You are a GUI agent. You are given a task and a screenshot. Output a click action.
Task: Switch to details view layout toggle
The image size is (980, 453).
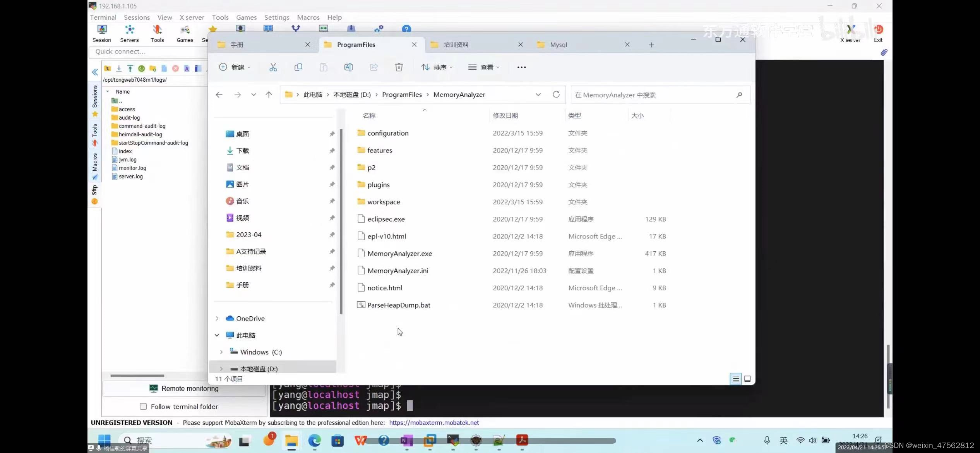tap(736, 379)
